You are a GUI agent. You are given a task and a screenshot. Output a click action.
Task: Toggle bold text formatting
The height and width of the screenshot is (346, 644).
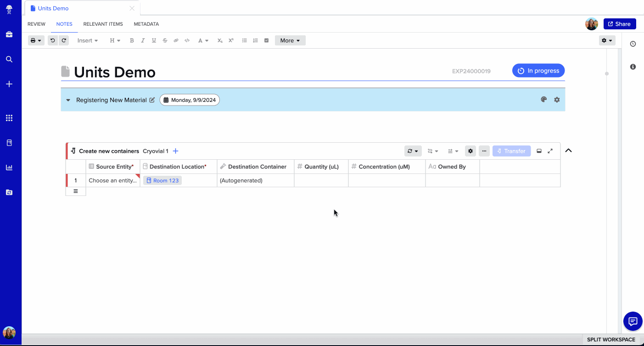[x=132, y=40]
